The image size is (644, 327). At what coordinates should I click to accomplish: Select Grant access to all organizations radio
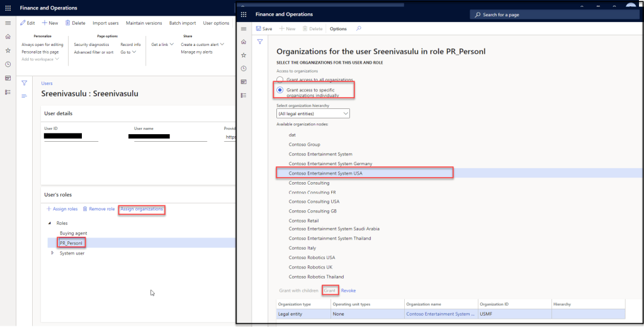(281, 79)
